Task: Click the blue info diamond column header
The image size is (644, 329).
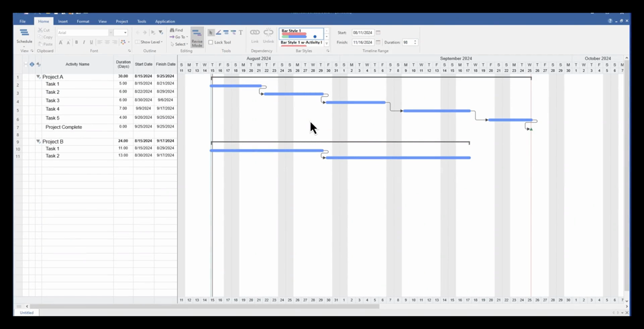Action: [x=32, y=64]
